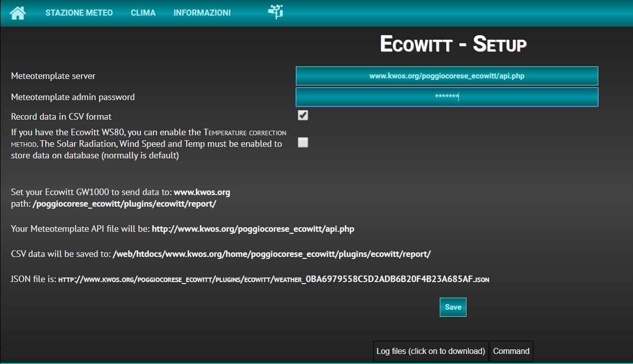Select the /poggiocorese_ecowitt/plugins/ecowitt/report/ path text
633x364 pixels.
click(x=124, y=205)
